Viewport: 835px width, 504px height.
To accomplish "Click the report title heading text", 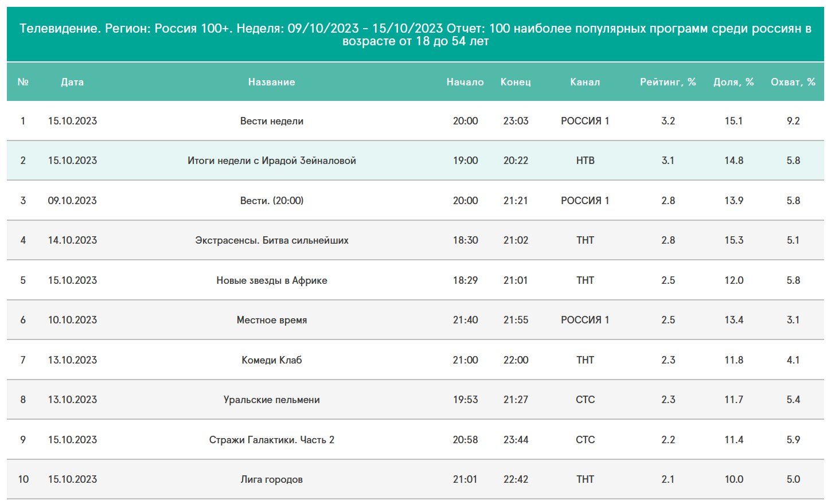I will click(415, 34).
